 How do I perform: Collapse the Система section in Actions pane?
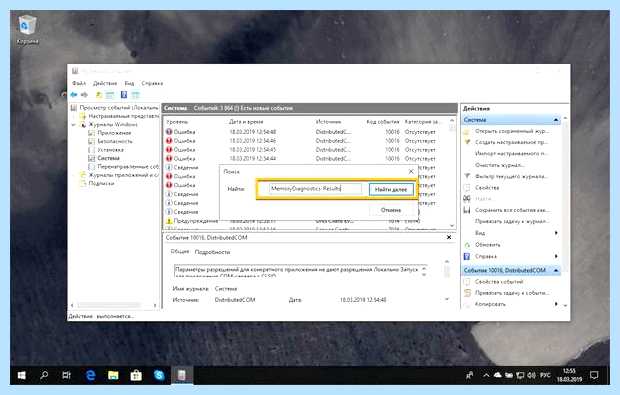point(556,120)
